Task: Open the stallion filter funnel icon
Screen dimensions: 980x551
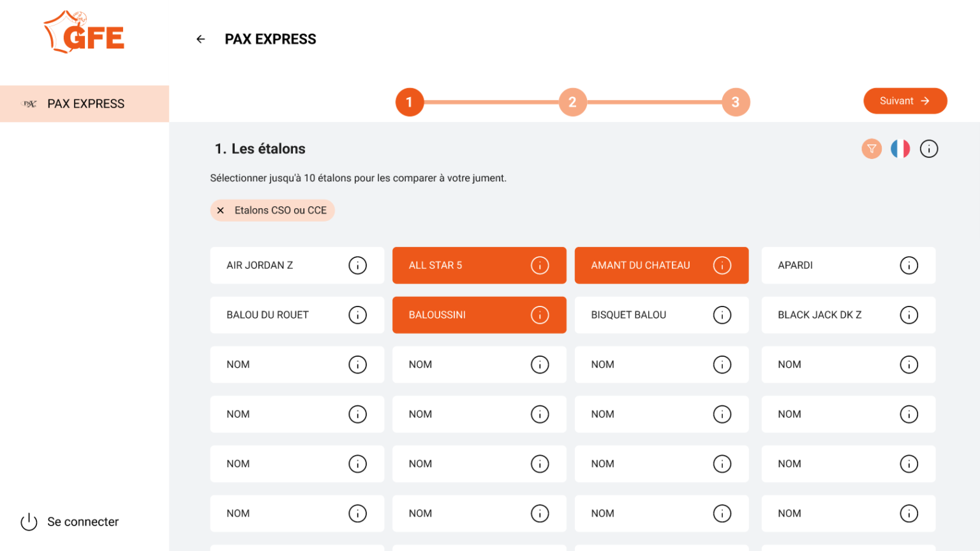Action: click(x=871, y=149)
